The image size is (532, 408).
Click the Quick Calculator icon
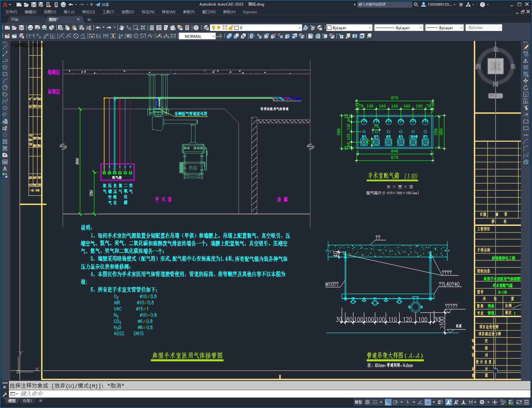tap(187, 28)
